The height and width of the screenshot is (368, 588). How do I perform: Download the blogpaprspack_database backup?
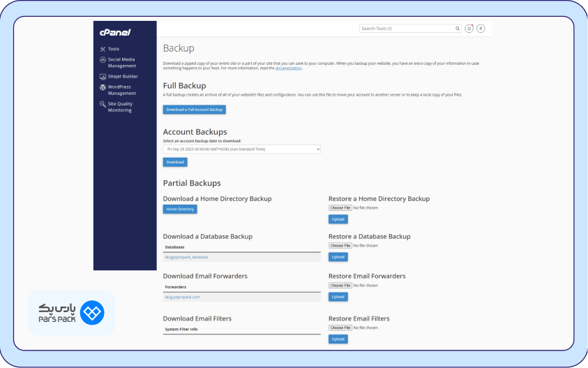click(x=186, y=257)
